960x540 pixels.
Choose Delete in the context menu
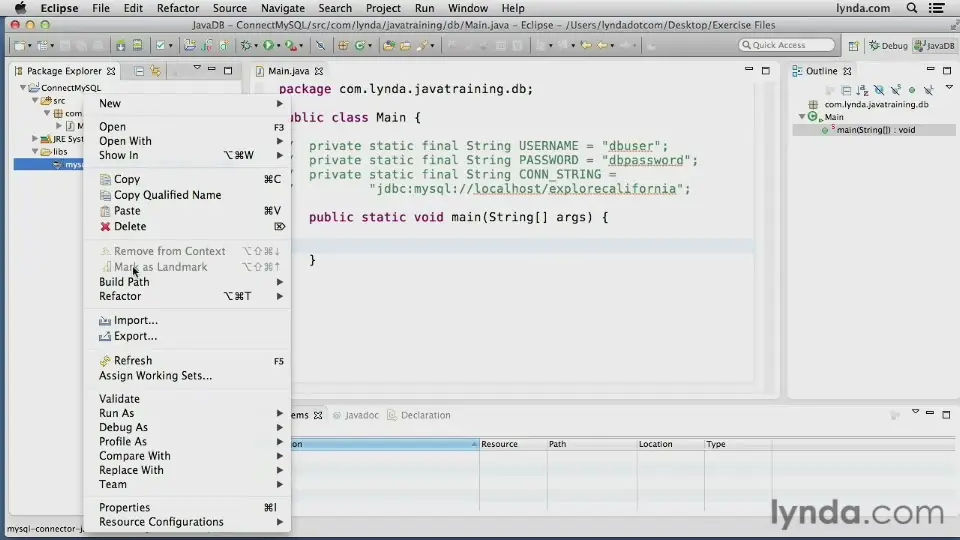[x=187, y=227]
